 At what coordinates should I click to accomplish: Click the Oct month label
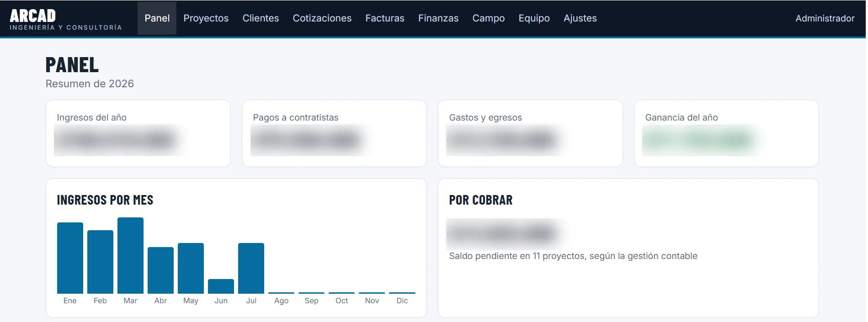tap(341, 301)
